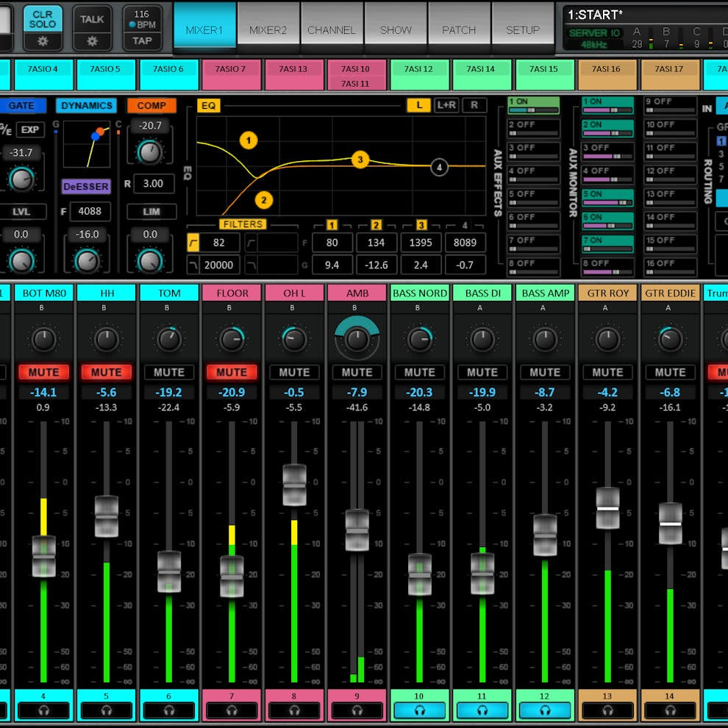
Task: Click the headphone icon beneath GTR ROY channel
Action: pyautogui.click(x=607, y=710)
